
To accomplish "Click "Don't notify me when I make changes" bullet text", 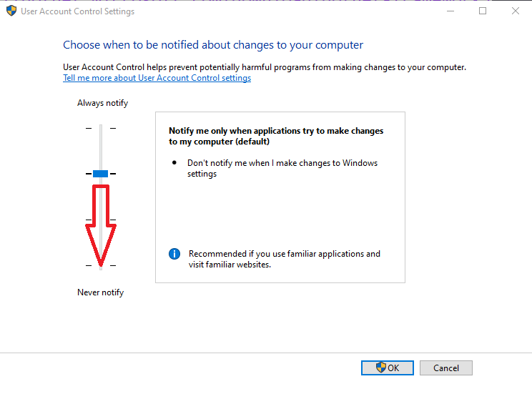I will point(282,168).
